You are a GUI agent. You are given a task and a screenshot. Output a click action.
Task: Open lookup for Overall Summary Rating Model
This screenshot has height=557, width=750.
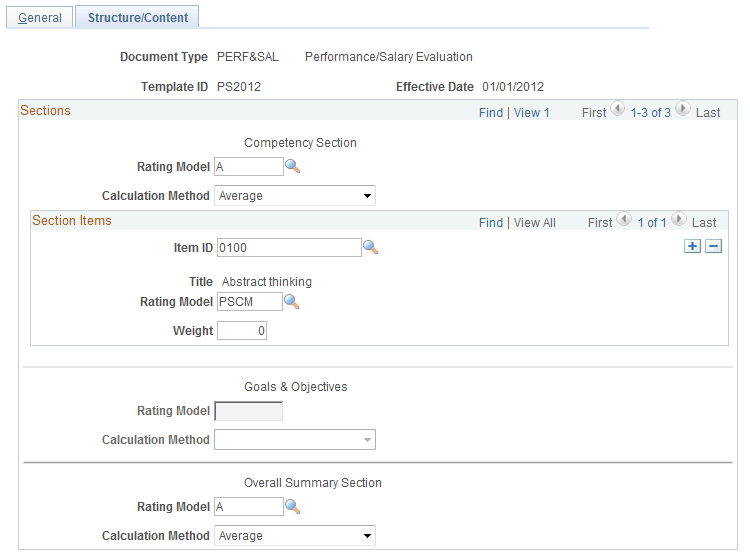click(x=292, y=506)
